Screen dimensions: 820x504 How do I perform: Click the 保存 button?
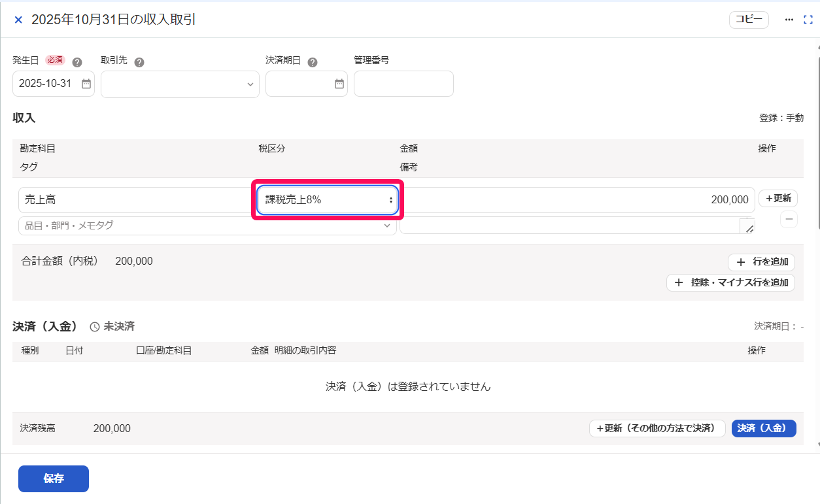pyautogui.click(x=54, y=479)
